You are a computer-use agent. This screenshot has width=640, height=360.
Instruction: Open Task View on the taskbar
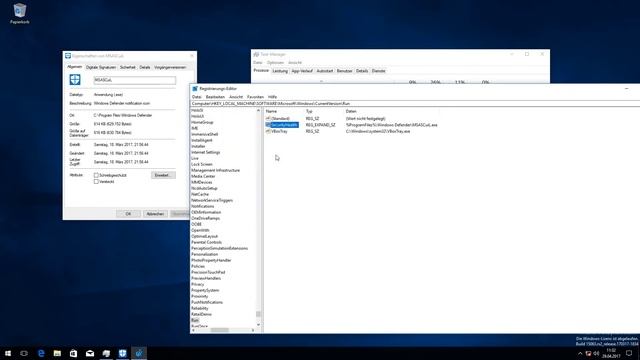pyautogui.click(x=24, y=353)
